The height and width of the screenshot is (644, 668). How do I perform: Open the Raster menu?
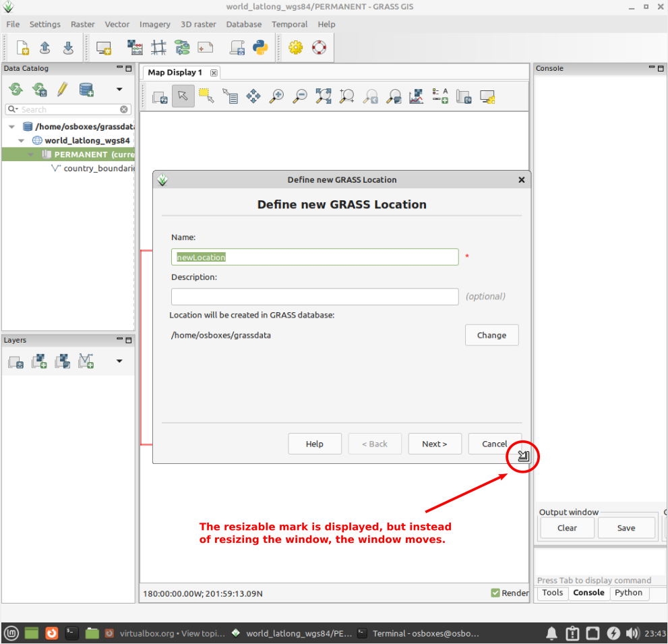pos(82,24)
